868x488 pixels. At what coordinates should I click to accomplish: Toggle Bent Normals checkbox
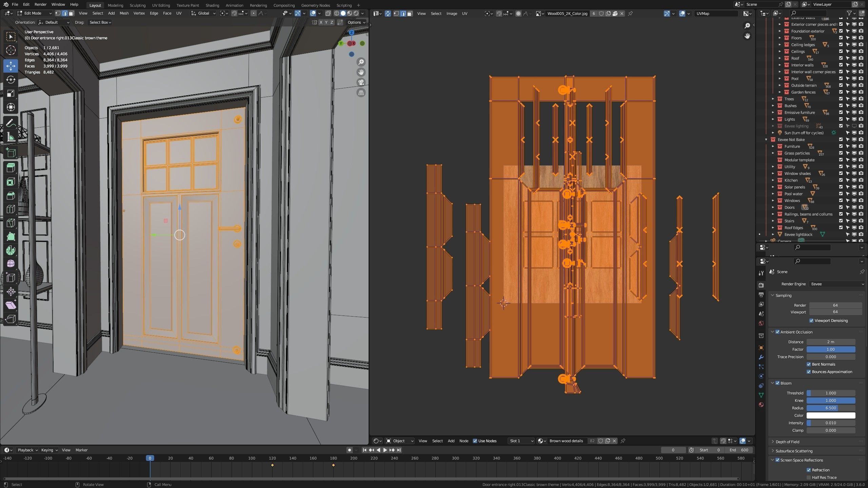809,364
